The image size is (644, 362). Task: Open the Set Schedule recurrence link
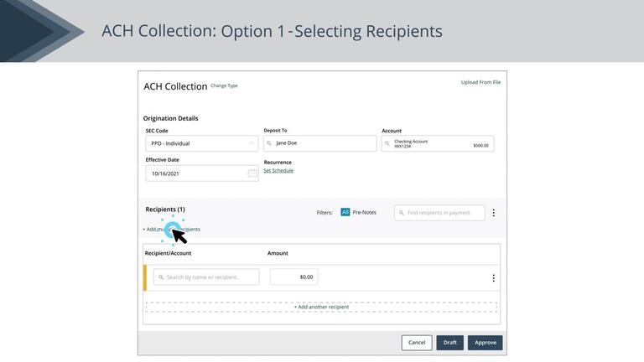[x=278, y=171]
